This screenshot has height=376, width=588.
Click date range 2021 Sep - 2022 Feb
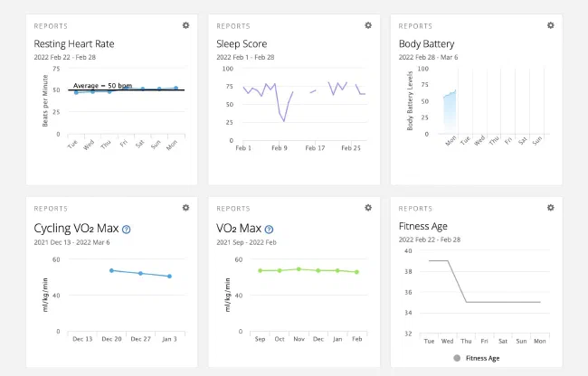click(246, 242)
